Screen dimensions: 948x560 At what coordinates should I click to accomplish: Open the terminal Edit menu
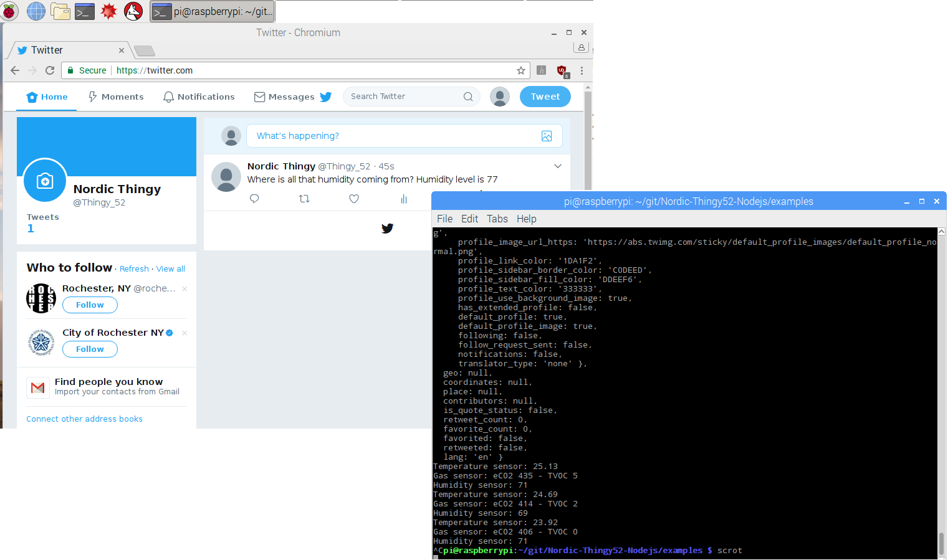click(469, 219)
